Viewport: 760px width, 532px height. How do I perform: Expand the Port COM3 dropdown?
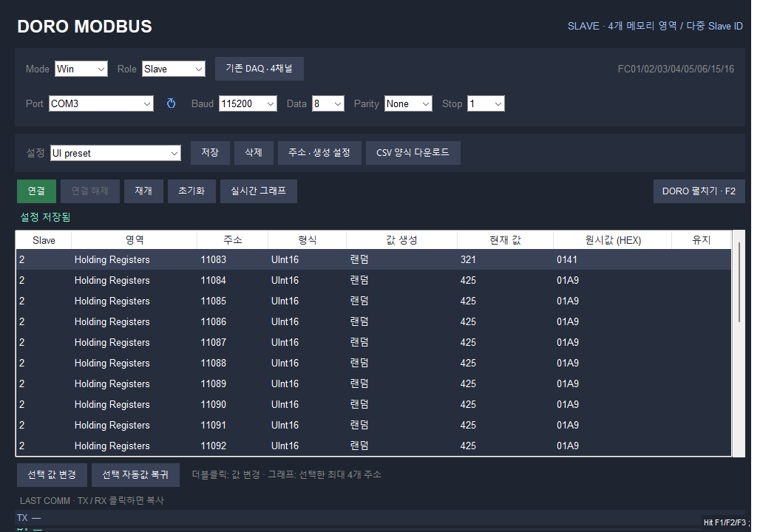point(101,103)
